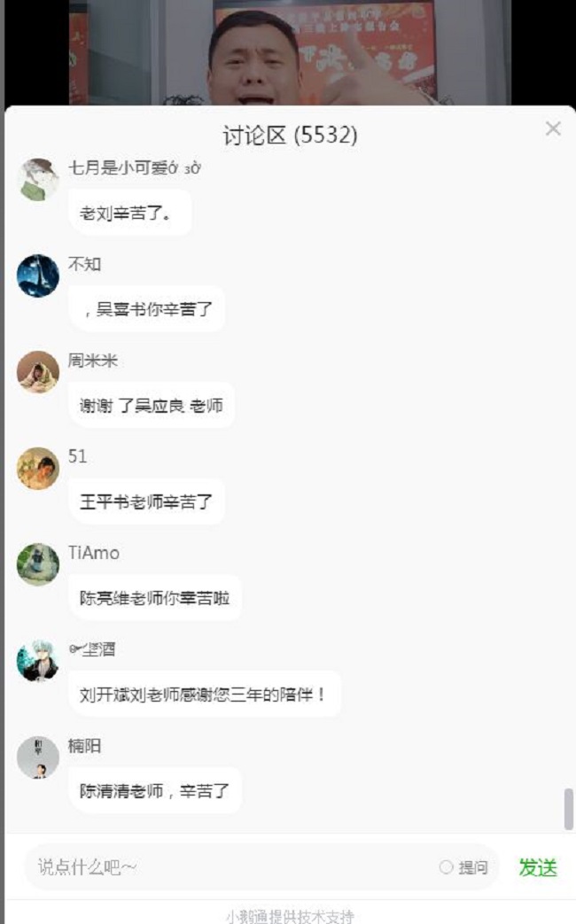Tap 楠阳's gray avatar
This screenshot has height=924, width=576.
pos(38,757)
